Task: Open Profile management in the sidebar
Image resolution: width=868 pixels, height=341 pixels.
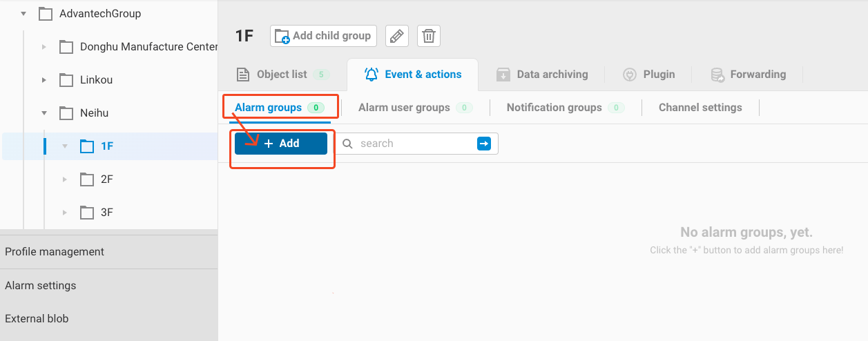Action: tap(55, 252)
